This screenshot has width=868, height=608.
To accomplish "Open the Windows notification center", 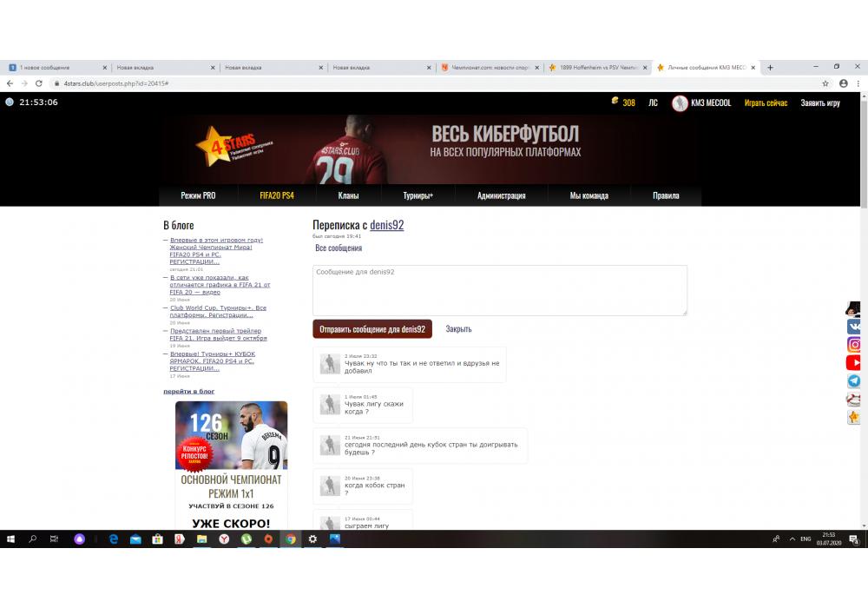I will point(854,539).
